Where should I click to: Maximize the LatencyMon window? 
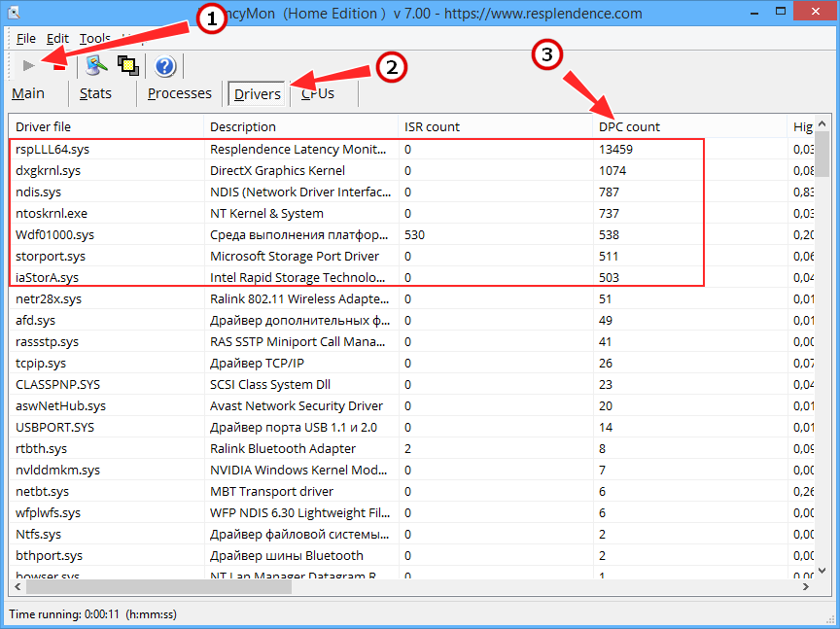point(781,12)
